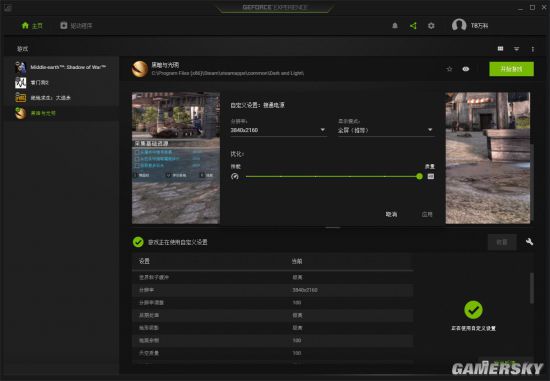Open the Home tab
550x381 pixels.
tap(32, 26)
